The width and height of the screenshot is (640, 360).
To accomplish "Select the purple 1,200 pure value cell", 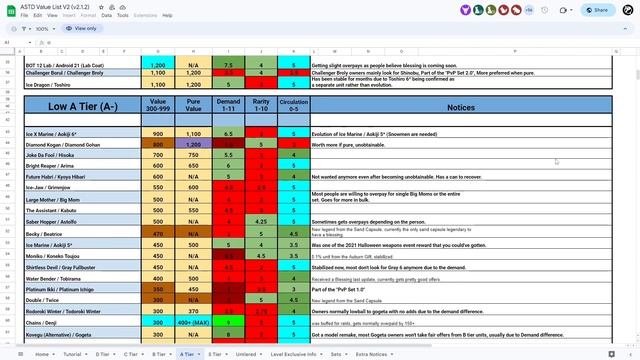I will pyautogui.click(x=193, y=143).
